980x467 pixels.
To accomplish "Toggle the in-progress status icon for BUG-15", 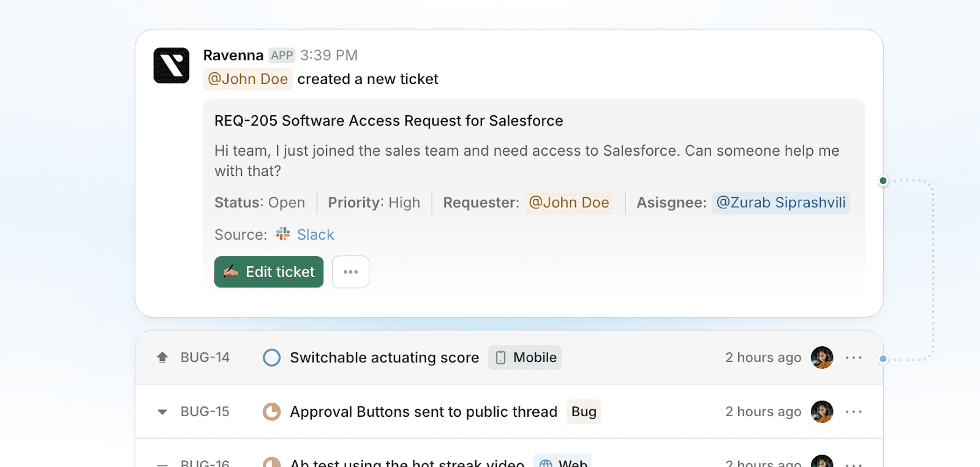I will [x=271, y=411].
